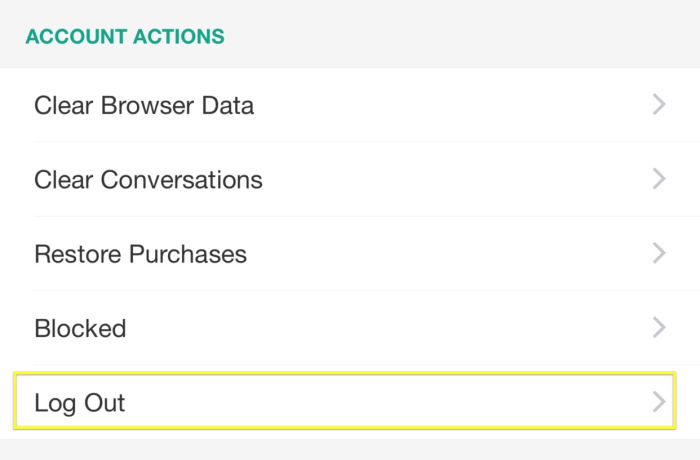Click the "Log Out" text label
700x460 pixels.
click(80, 403)
